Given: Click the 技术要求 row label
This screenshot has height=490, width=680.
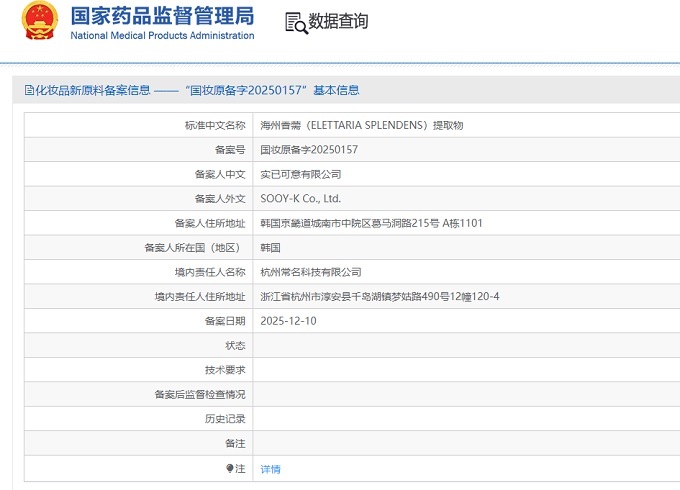Looking at the screenshot, I should (x=225, y=370).
